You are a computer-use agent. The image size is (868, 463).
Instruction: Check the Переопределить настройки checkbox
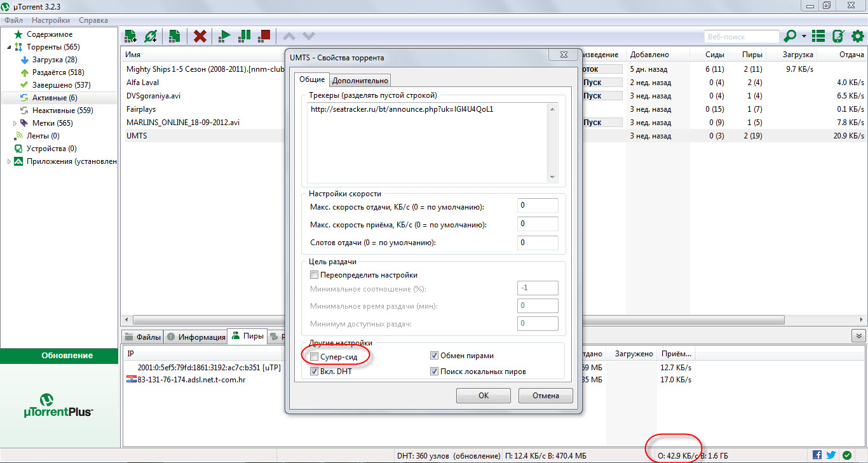pos(314,275)
